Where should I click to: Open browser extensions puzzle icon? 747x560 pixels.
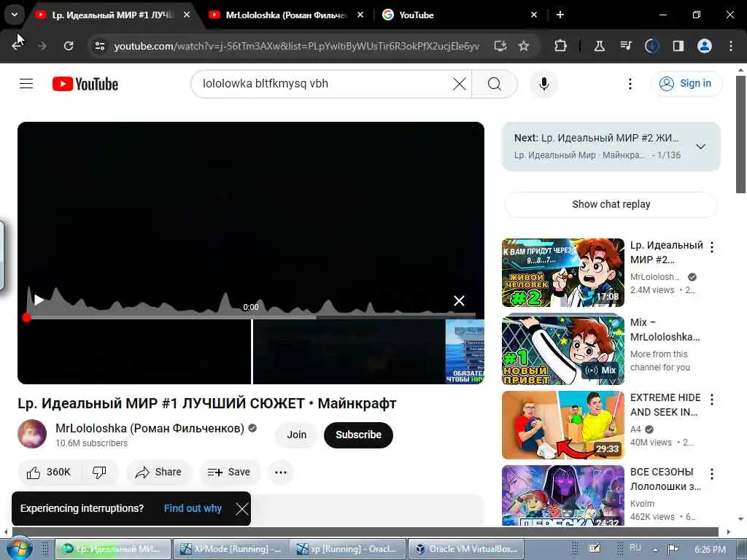pos(561,46)
